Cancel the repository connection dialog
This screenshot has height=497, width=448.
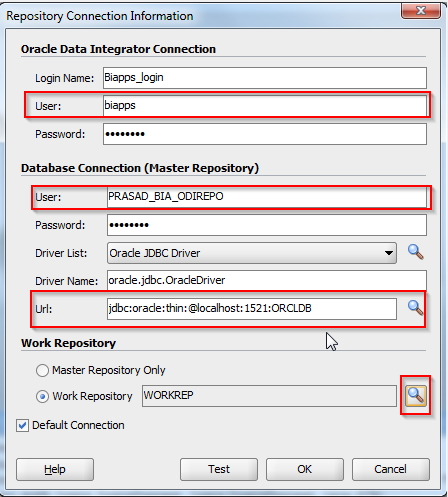(x=391, y=469)
